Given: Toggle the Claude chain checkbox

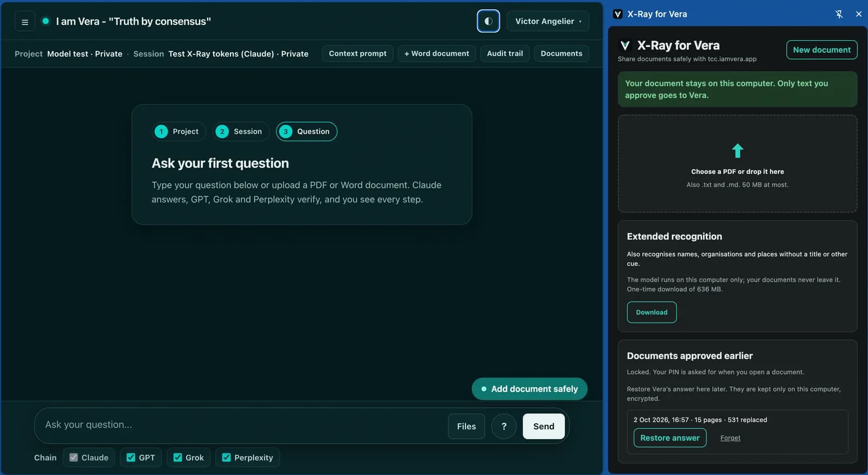Looking at the screenshot, I should [x=74, y=458].
